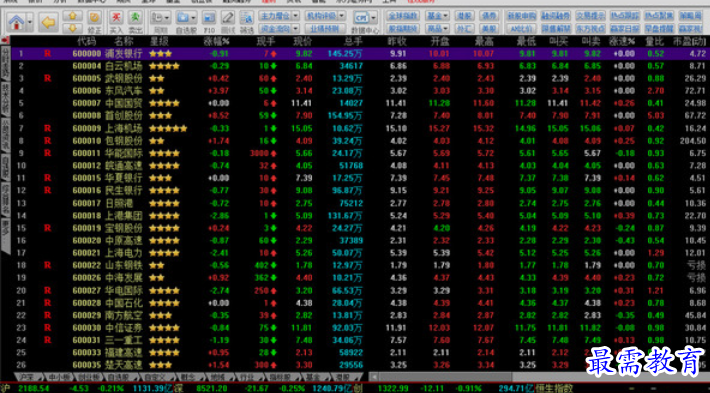Sort by the 星级 column header
The width and height of the screenshot is (710, 393).
[159, 41]
